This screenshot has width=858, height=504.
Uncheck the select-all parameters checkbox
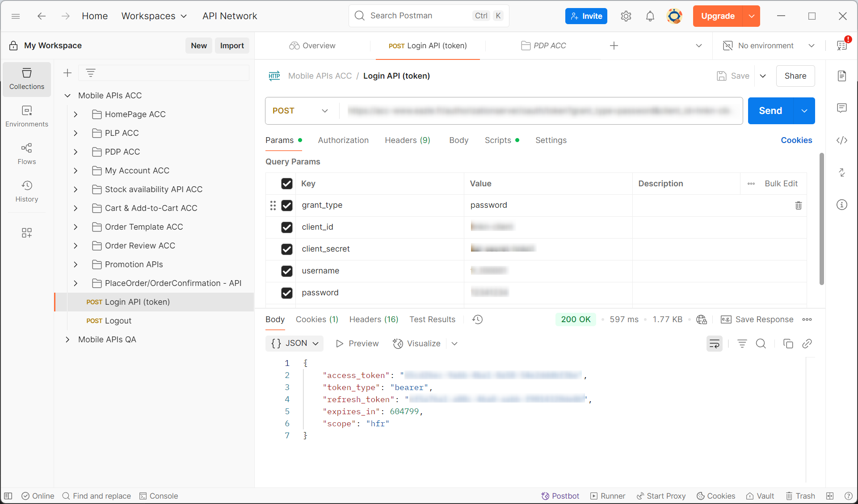[286, 184]
